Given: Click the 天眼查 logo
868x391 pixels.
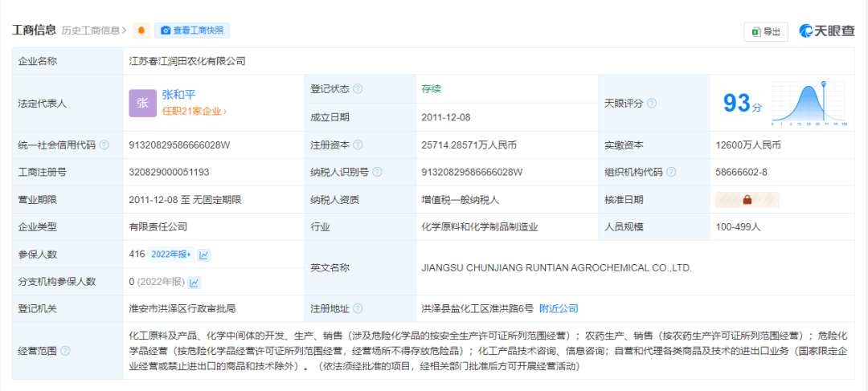Looking at the screenshot, I should [x=827, y=31].
